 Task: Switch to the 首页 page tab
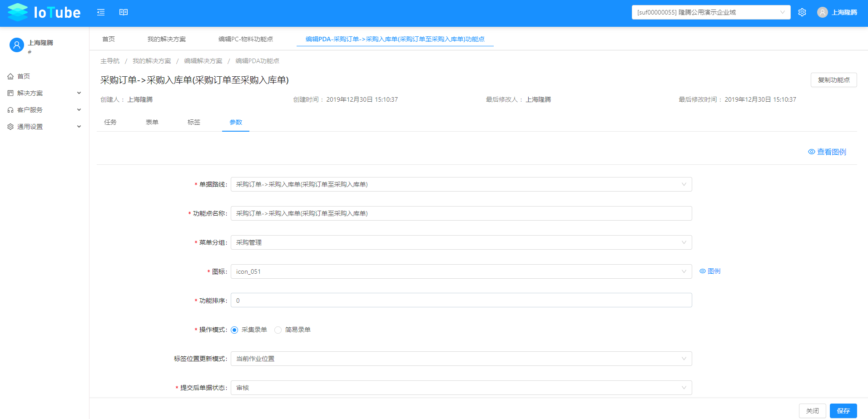pyautogui.click(x=109, y=39)
